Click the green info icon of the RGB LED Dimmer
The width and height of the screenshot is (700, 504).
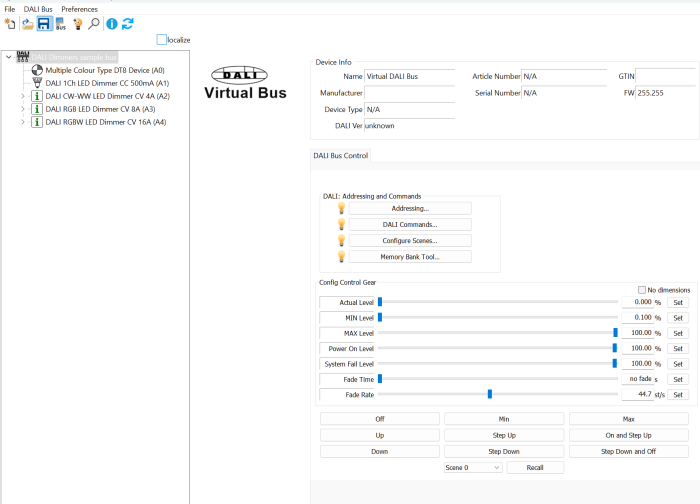37,109
